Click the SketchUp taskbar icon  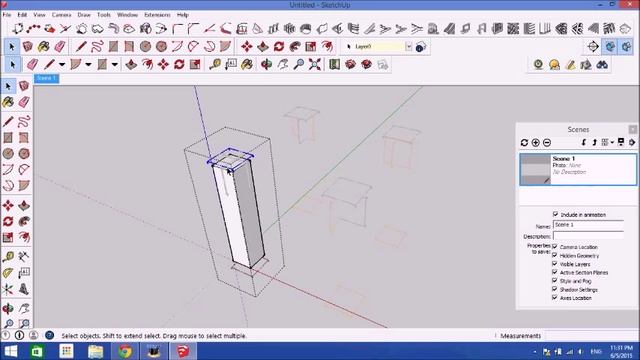coord(183,351)
